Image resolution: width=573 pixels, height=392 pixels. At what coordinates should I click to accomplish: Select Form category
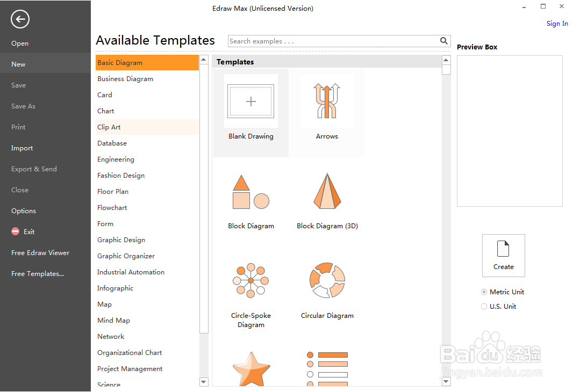(x=147, y=224)
